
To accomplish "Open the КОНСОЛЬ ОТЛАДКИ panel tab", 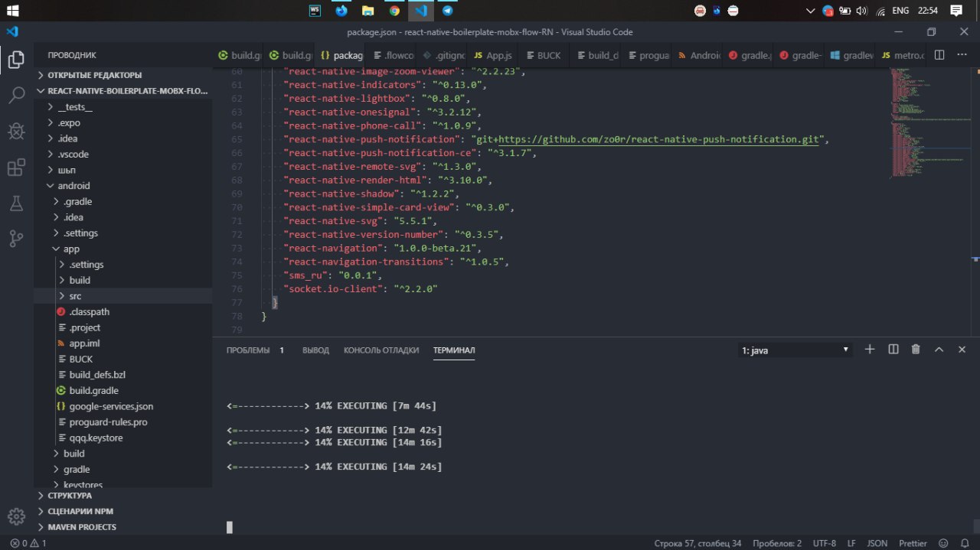I will 381,350.
